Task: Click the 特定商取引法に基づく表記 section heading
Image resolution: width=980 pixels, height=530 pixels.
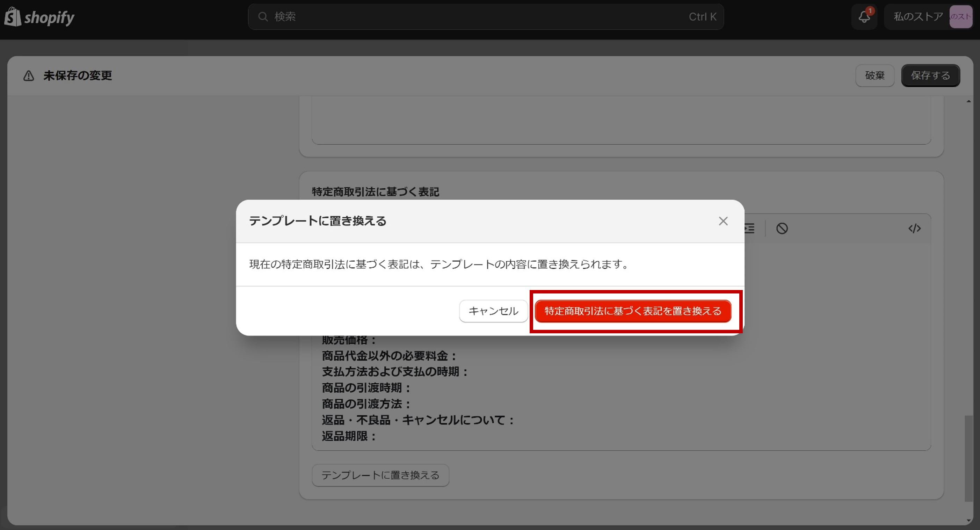Action: tap(375, 191)
